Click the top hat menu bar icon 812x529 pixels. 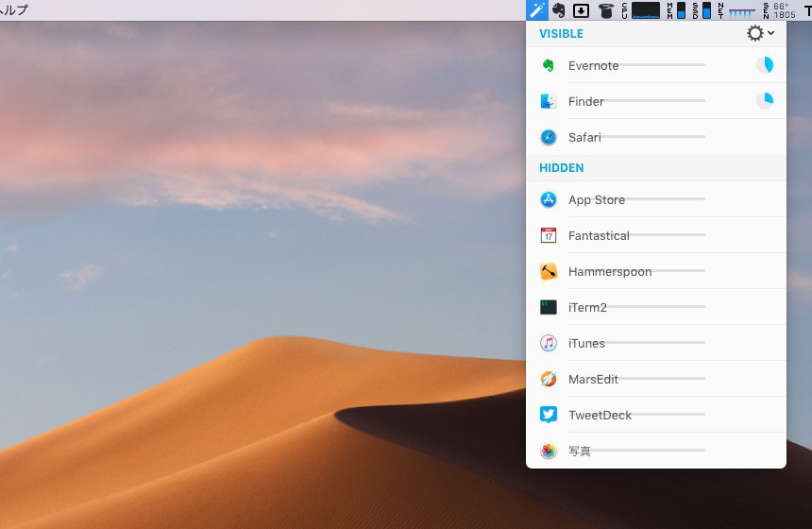click(x=606, y=10)
